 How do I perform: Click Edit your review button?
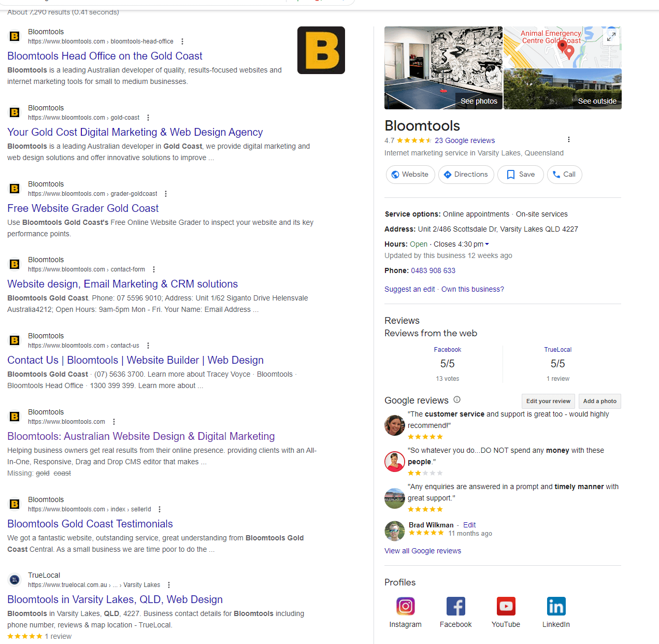pos(548,401)
